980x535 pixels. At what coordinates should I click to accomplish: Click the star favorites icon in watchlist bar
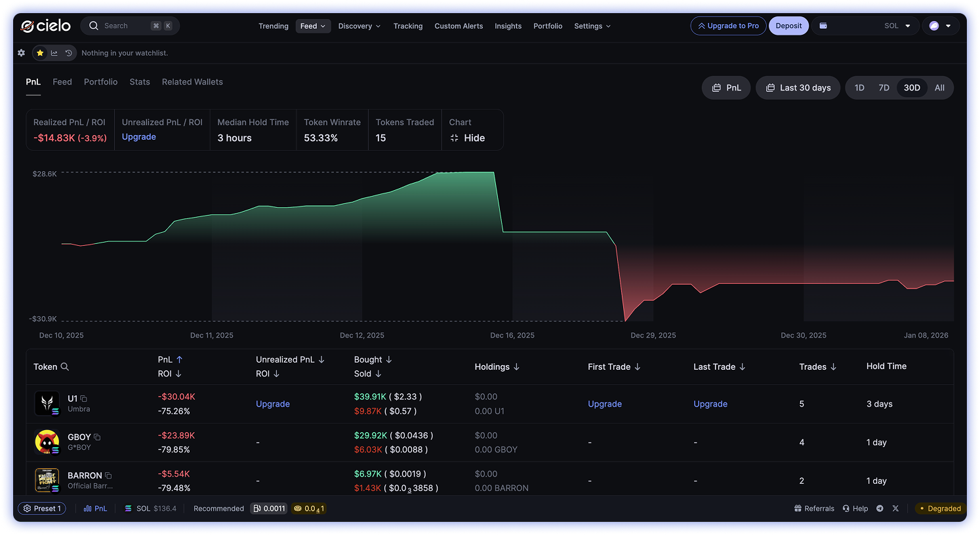click(x=40, y=53)
